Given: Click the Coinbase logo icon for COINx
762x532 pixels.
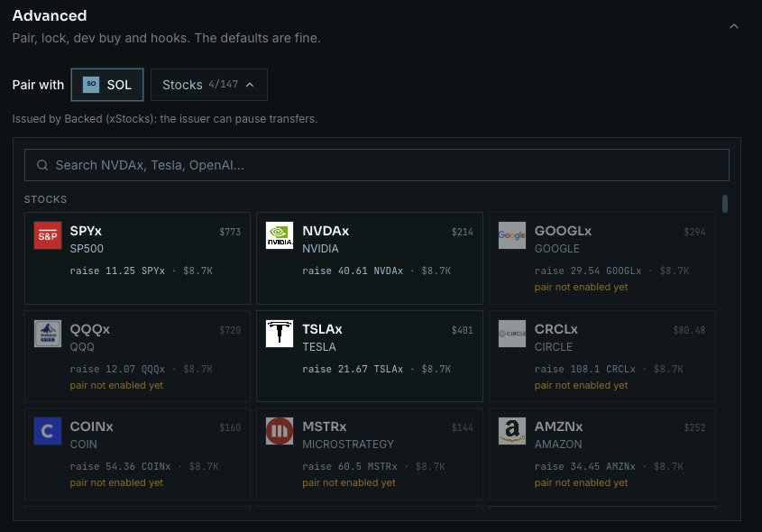Looking at the screenshot, I should tap(48, 431).
